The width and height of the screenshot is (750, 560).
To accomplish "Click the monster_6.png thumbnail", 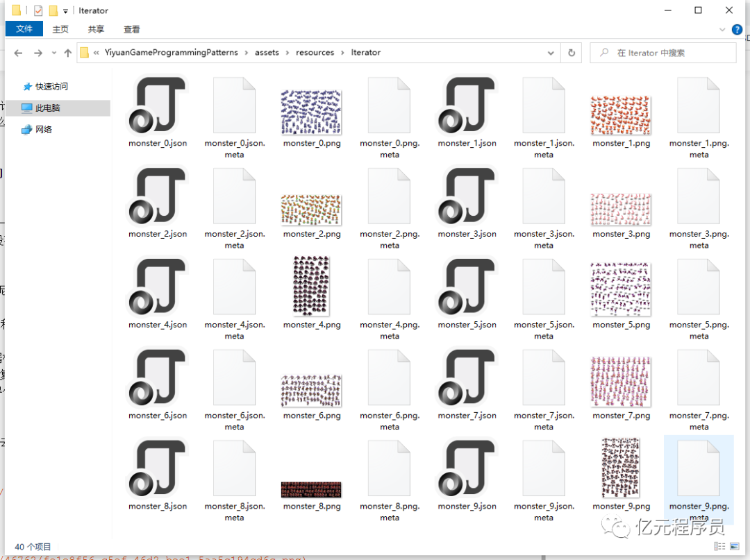I will point(311,391).
